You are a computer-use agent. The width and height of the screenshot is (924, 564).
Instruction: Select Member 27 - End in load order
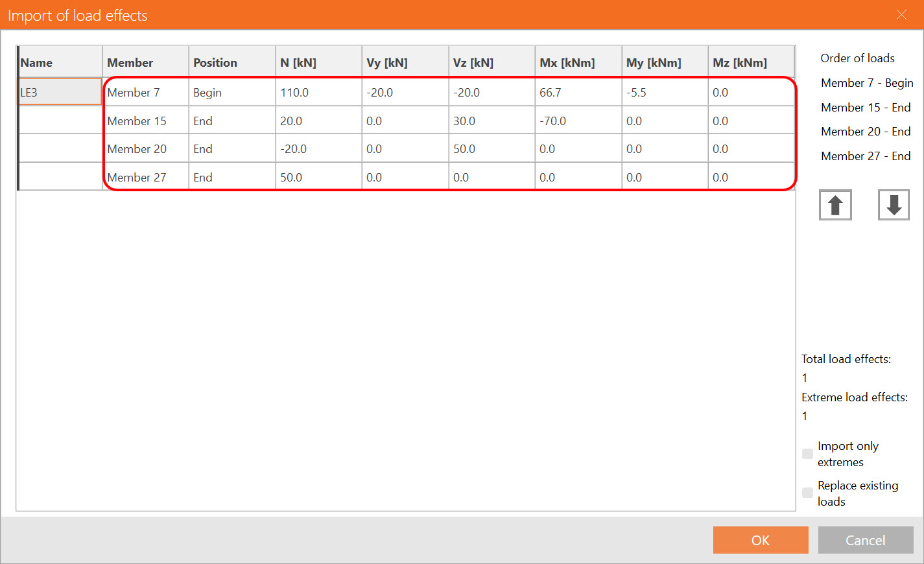click(x=865, y=156)
